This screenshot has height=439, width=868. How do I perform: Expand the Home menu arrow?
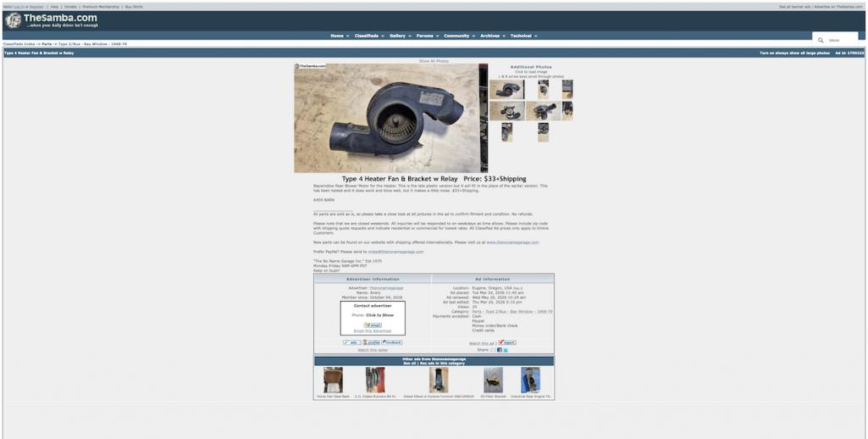(348, 36)
